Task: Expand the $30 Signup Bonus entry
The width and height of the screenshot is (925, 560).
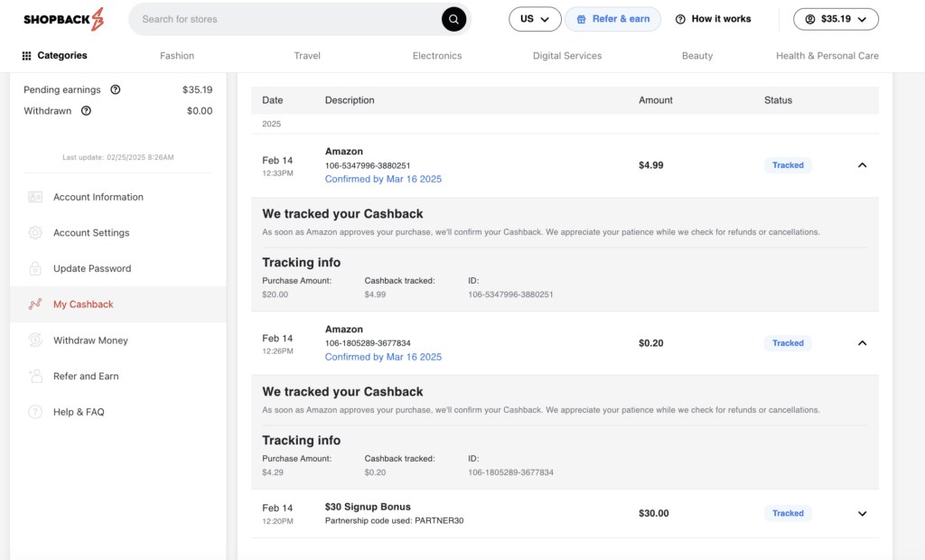Action: coord(861,512)
